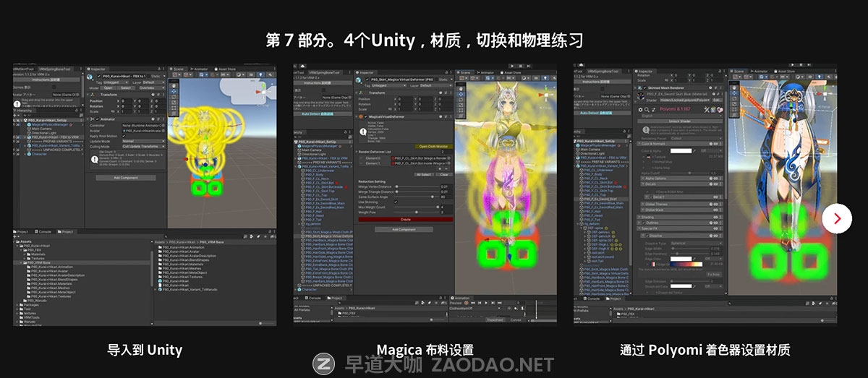
Task: Open Rendering Preset dropdown showing Cutout
Action: 696,139
